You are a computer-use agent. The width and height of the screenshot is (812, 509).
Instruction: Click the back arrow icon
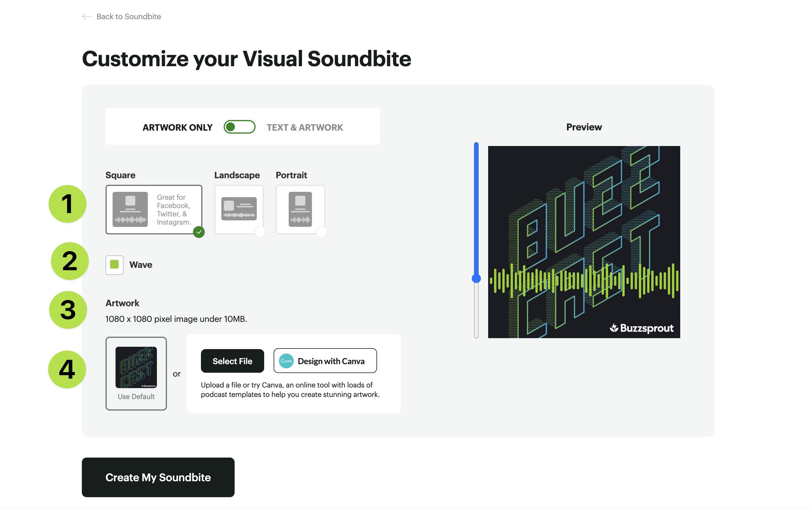pos(87,17)
